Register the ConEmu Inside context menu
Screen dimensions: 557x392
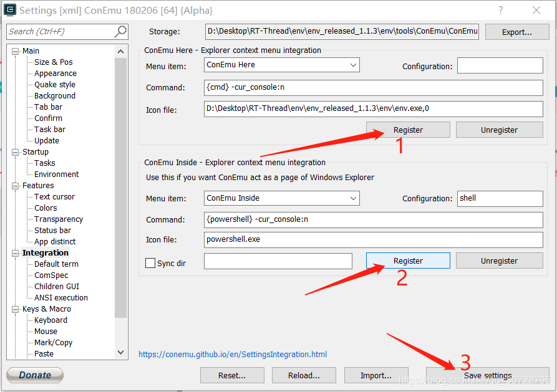click(408, 261)
